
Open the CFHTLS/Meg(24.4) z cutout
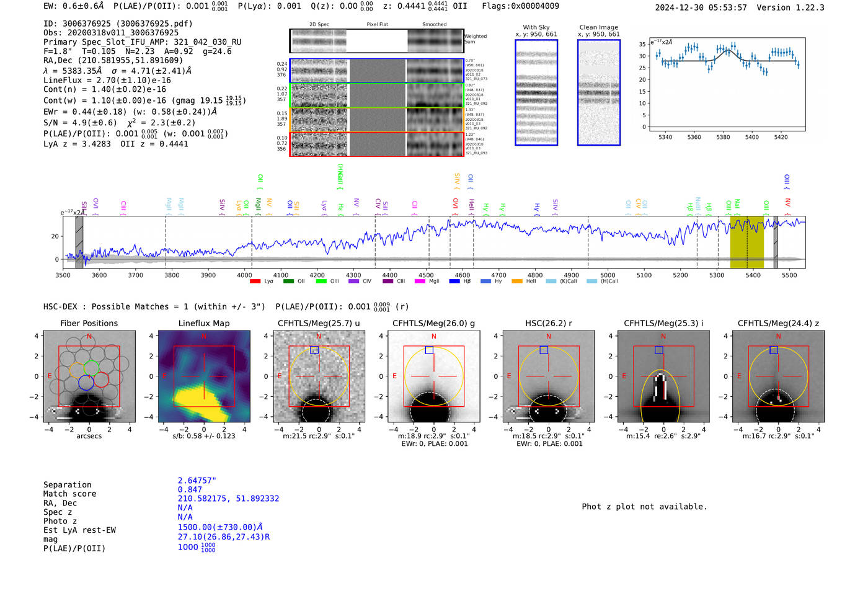coord(778,376)
